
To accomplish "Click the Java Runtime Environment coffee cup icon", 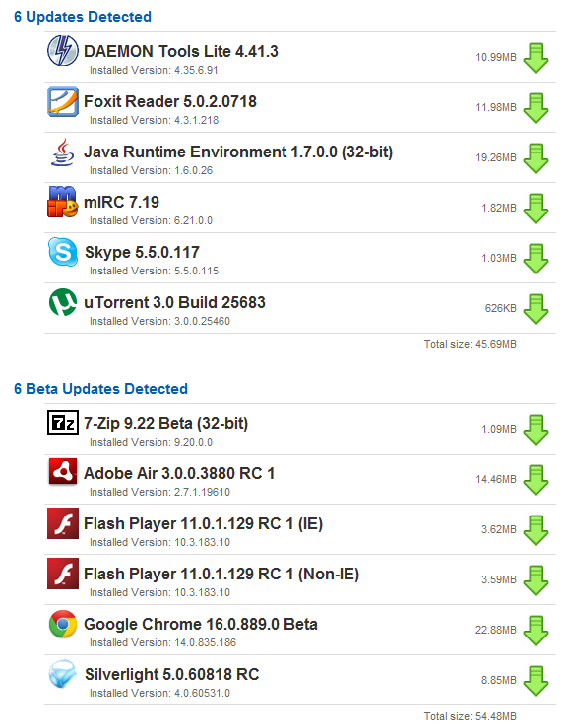I will tap(63, 152).
